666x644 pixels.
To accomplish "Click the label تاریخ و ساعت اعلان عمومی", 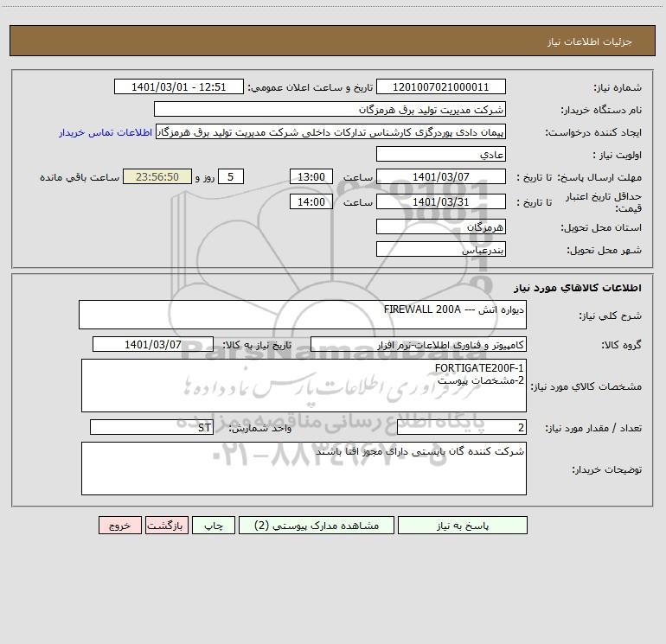I will click(x=311, y=87).
